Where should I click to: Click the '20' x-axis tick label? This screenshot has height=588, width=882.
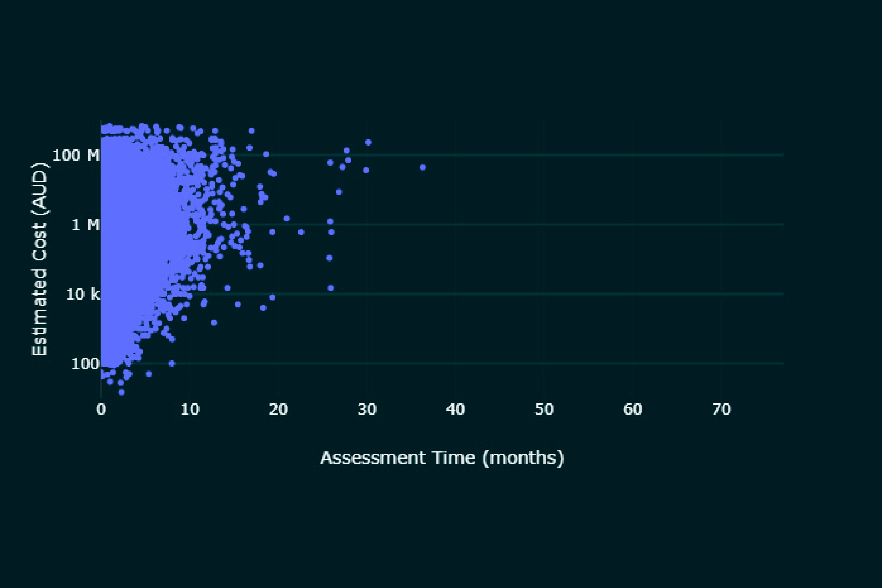[x=278, y=410]
